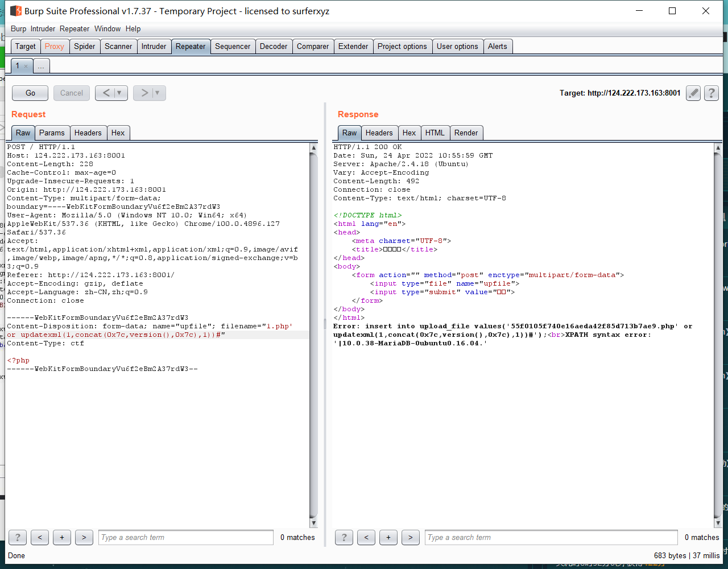Open the Project options tab
The image size is (728, 569).
pos(402,47)
